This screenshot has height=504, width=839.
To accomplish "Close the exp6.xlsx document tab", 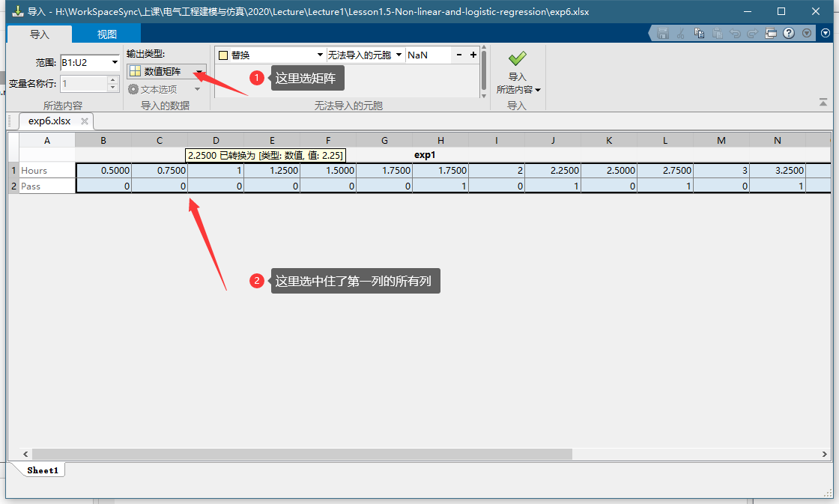I will click(x=85, y=121).
